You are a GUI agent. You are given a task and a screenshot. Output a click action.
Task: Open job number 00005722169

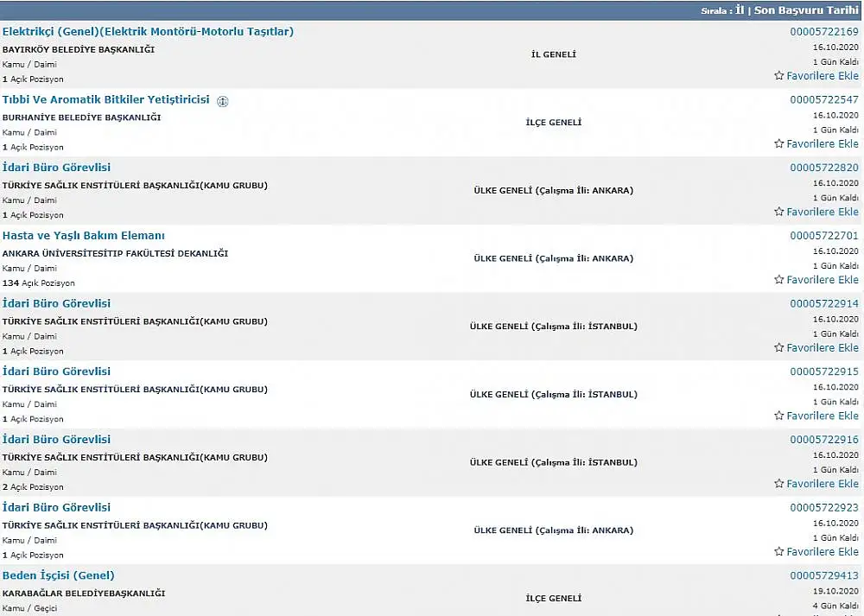pos(823,32)
